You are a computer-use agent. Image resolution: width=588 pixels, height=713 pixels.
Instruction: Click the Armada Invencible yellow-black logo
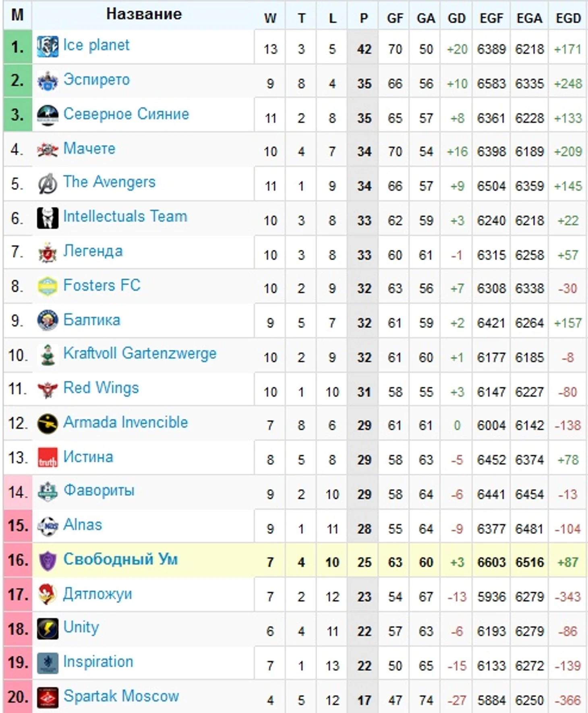tap(48, 424)
